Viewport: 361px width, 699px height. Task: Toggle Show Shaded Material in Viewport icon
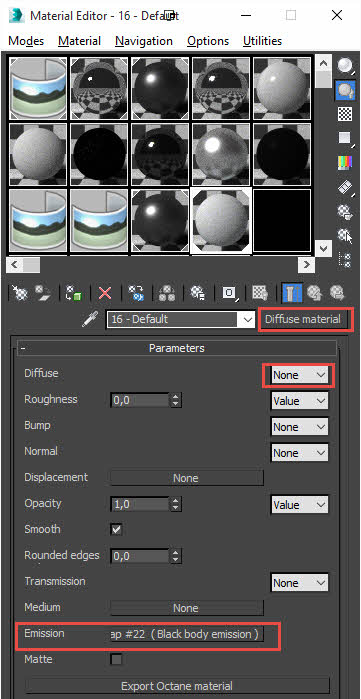[260, 293]
